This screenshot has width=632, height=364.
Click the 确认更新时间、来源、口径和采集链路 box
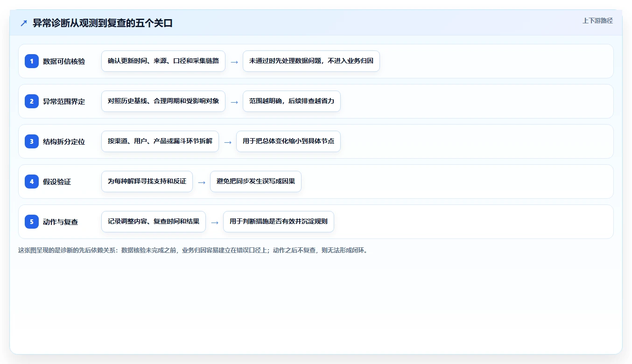pyautogui.click(x=163, y=61)
